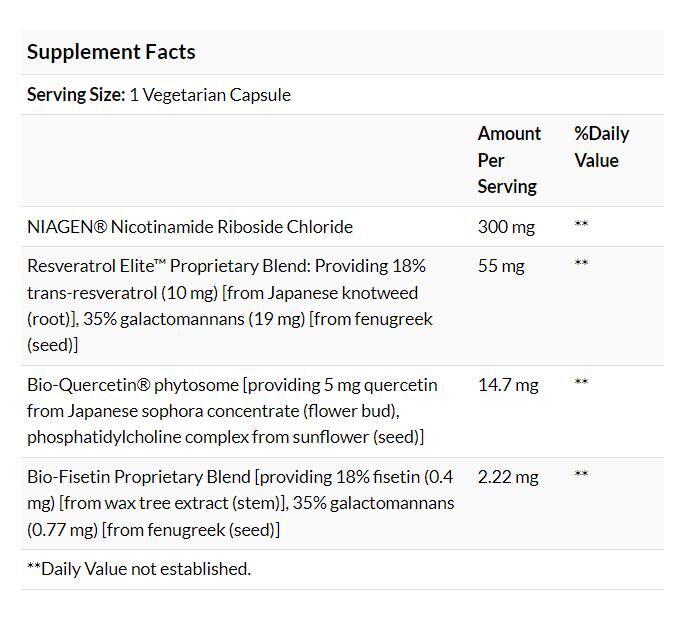Click 'phosphatidylcholine complex from sunflower (seed)' line
693x621 pixels.
(225, 437)
